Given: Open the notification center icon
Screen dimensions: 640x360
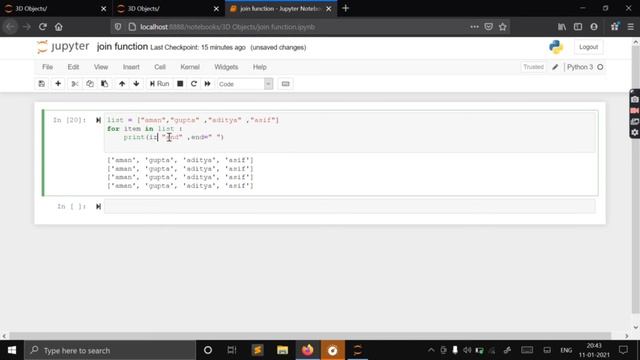Looking at the screenshot, I should tap(623, 350).
